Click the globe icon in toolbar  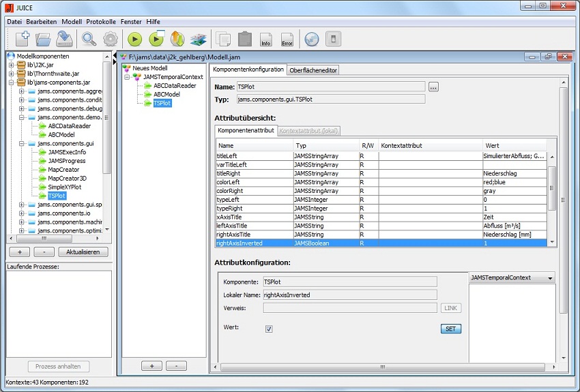pos(311,39)
